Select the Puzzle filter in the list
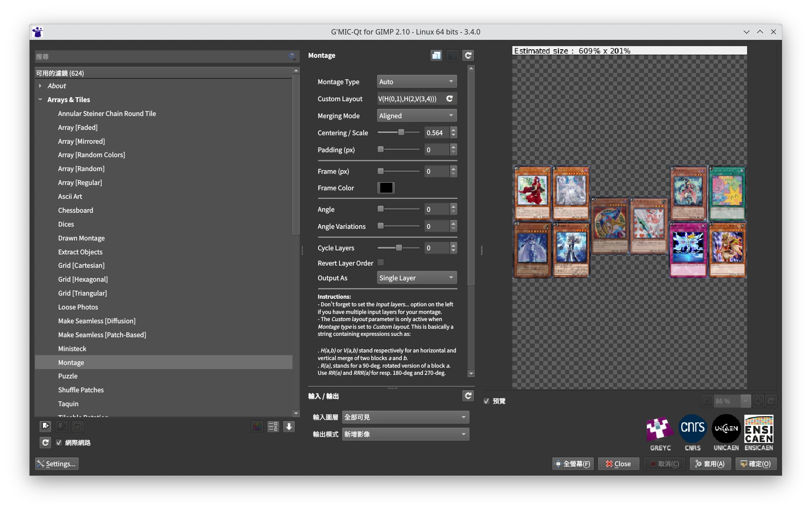812x511 pixels. pos(68,376)
